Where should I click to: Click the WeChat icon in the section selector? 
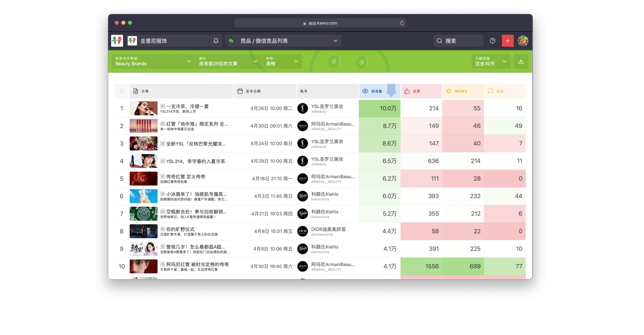click(231, 41)
